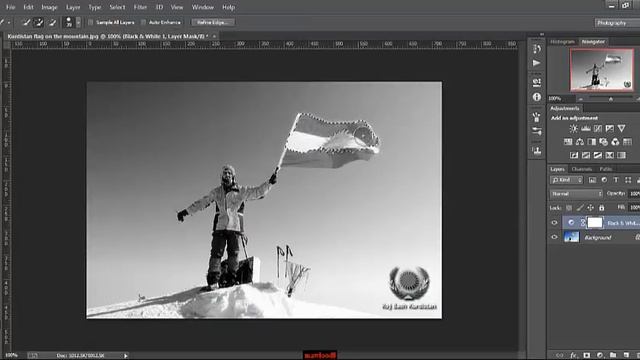
Task: Toggle filter for type layers
Action: click(616, 180)
